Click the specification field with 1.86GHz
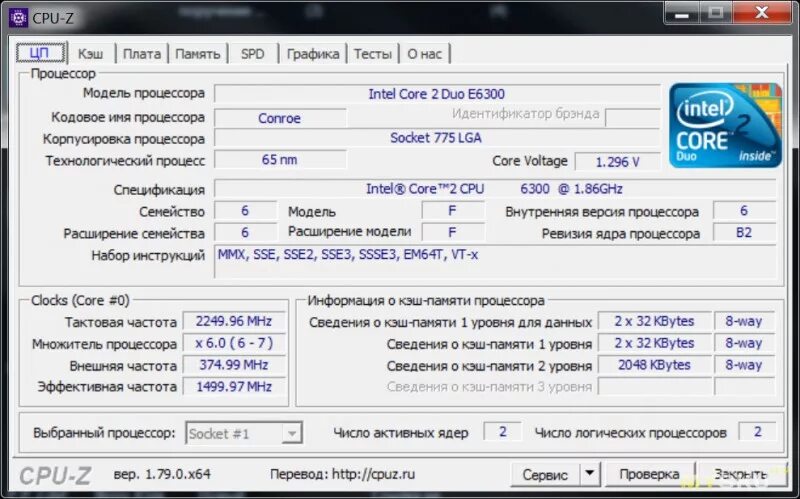The height and width of the screenshot is (499, 800). [x=494, y=189]
